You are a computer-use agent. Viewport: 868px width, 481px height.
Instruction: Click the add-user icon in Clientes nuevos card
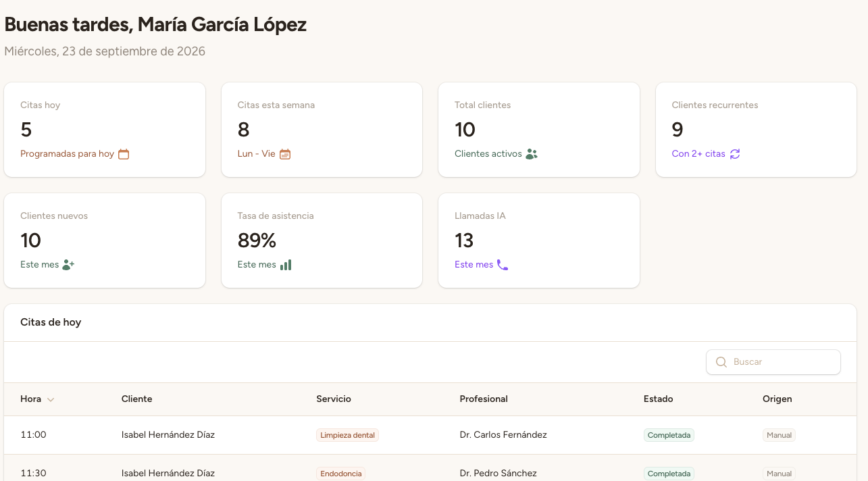(x=68, y=265)
